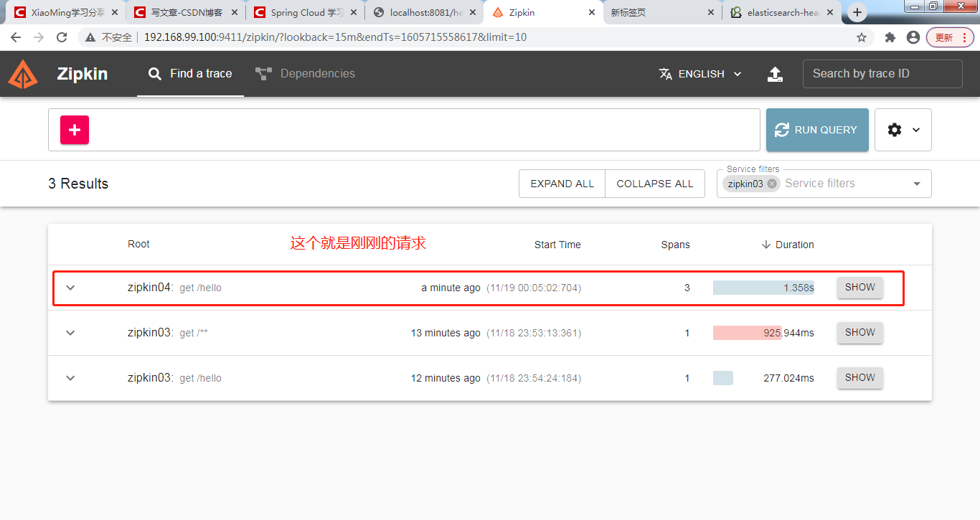980x520 pixels.
Task: Open the ENGLISH language dropdown
Action: (x=700, y=74)
